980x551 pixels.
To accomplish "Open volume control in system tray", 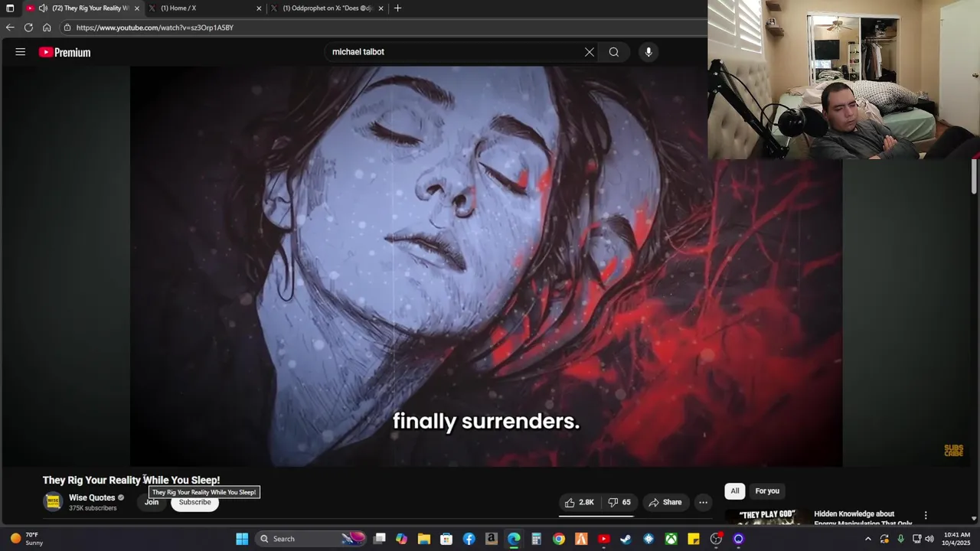I will pyautogui.click(x=929, y=539).
